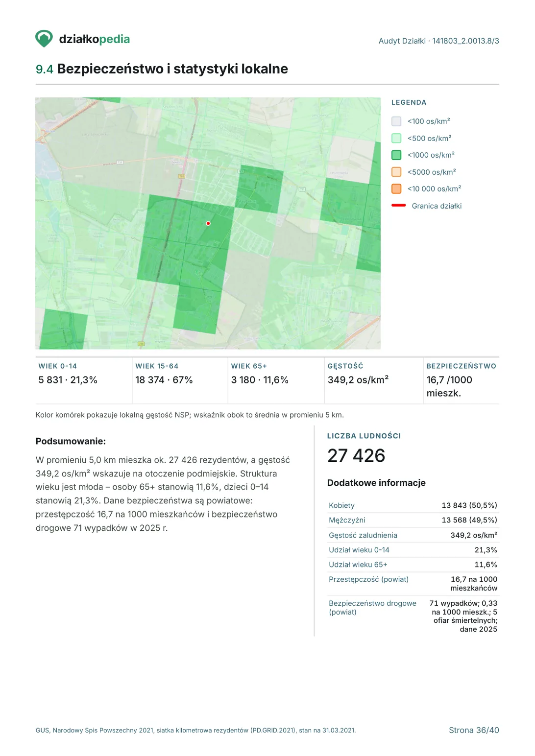Click the 'BEZPIECZEŃSTWO' stat label
Screen dimensions: 535x756
[461, 366]
